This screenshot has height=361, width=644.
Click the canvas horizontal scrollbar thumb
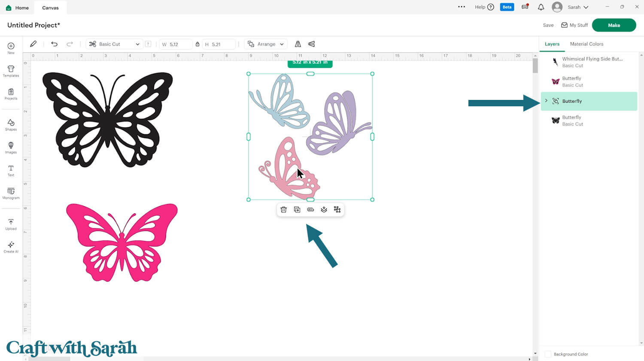(49, 359)
